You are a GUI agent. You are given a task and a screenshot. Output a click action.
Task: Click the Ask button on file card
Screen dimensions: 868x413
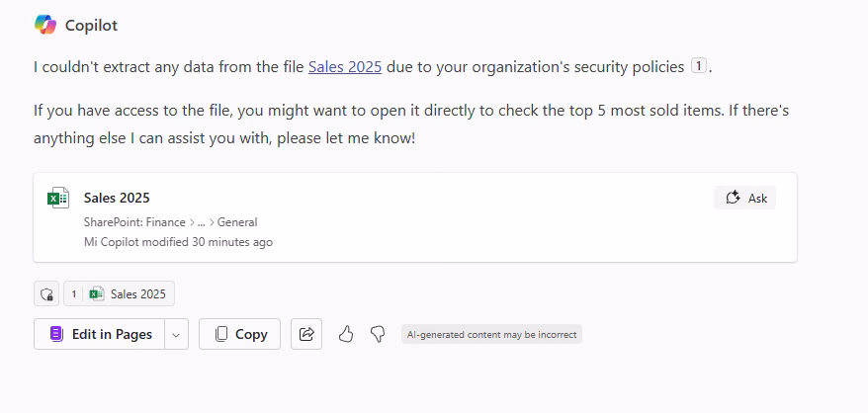(745, 198)
